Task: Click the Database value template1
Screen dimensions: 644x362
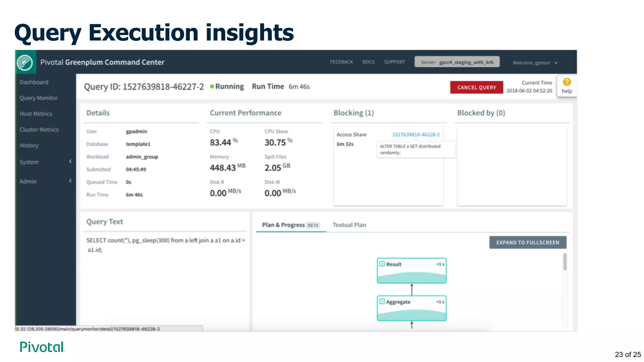Action: tap(138, 144)
